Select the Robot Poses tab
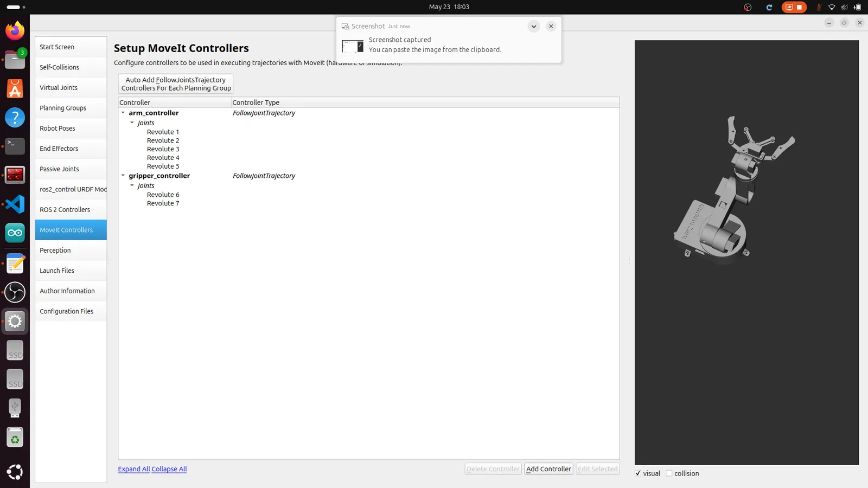 (x=71, y=129)
